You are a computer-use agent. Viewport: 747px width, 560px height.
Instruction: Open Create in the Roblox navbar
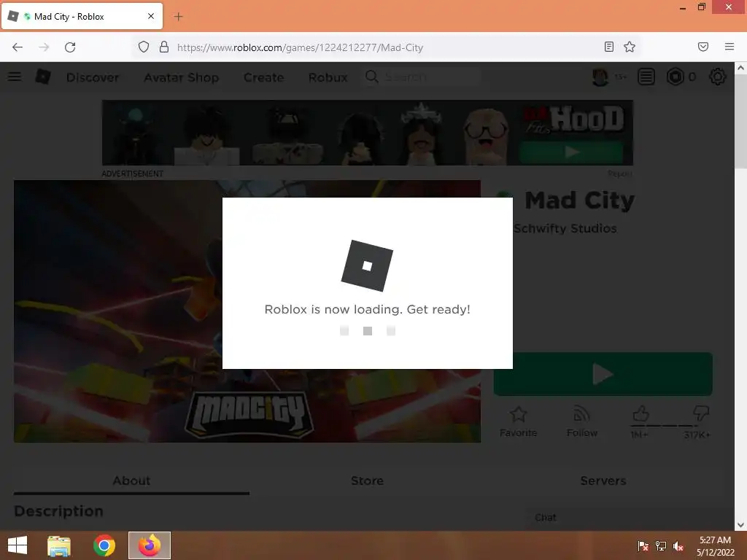point(263,77)
